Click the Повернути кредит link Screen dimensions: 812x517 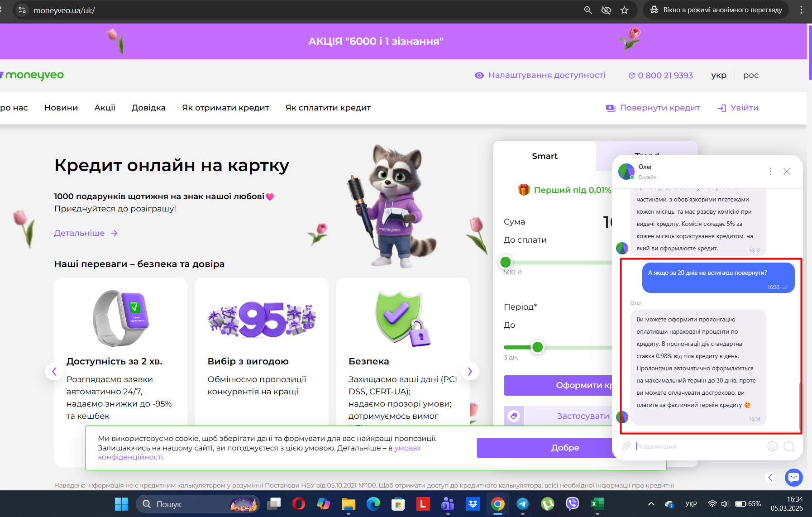(x=653, y=108)
